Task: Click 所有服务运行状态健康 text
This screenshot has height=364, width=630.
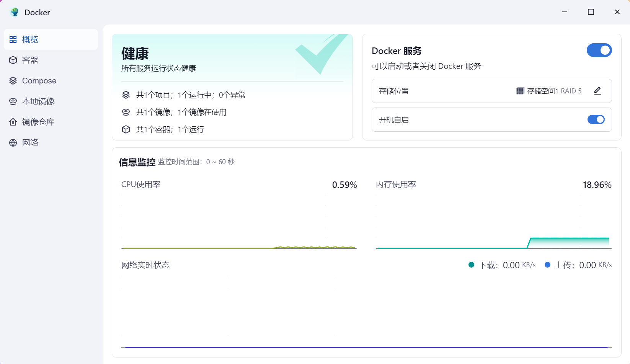Action: pos(159,68)
